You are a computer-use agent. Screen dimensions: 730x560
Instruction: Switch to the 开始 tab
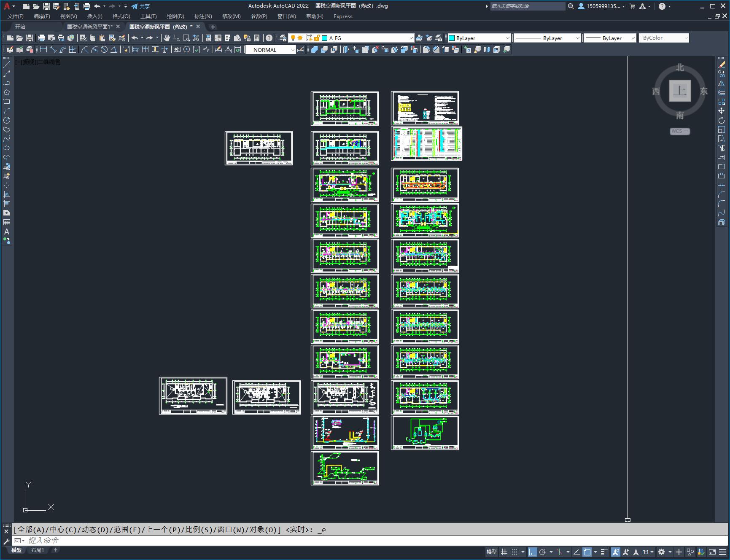(x=20, y=27)
